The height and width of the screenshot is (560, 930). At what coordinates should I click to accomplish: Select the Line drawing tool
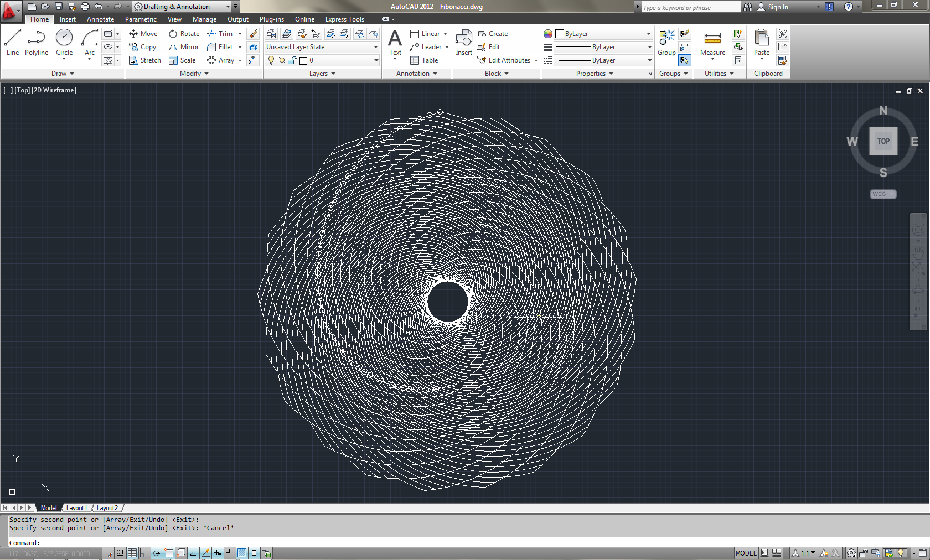coord(13,43)
